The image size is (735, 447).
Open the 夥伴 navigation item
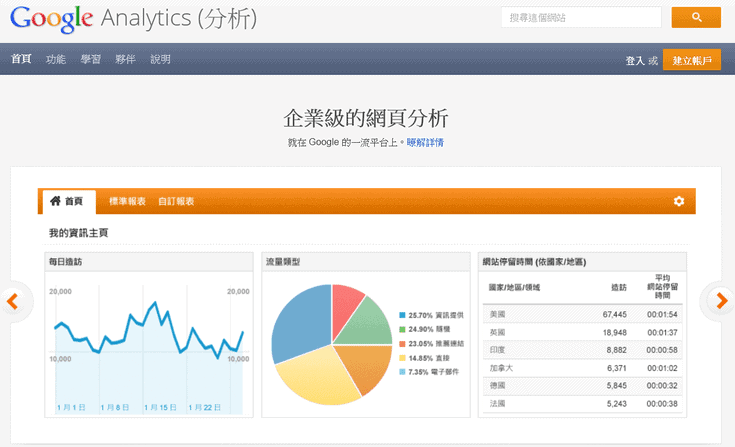pyautogui.click(x=125, y=59)
